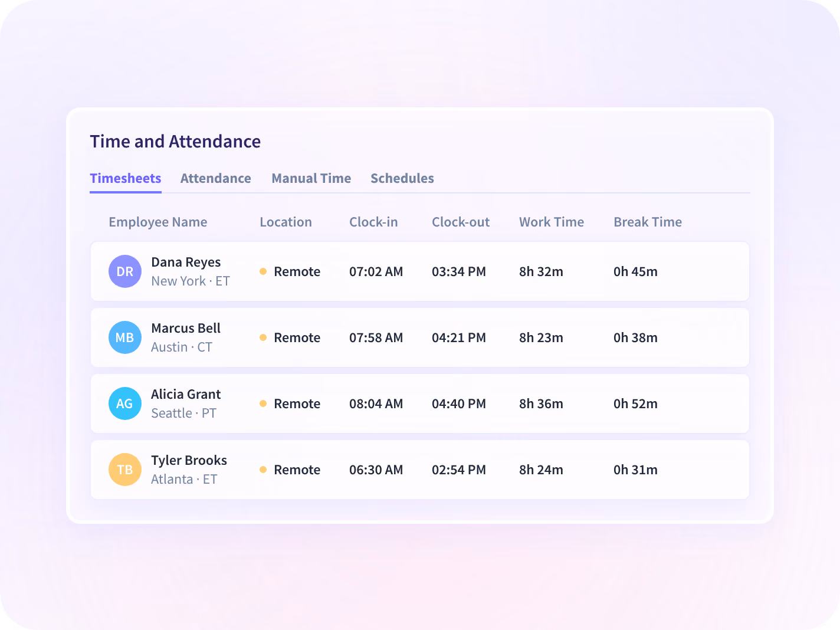Viewport: 840px width, 630px height.
Task: Click the Remote status dot for Dana Reyes
Action: (x=263, y=271)
